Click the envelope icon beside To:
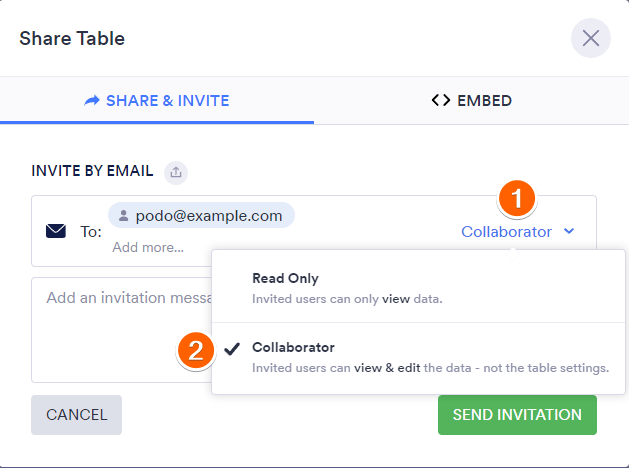The width and height of the screenshot is (629, 468). tap(56, 231)
